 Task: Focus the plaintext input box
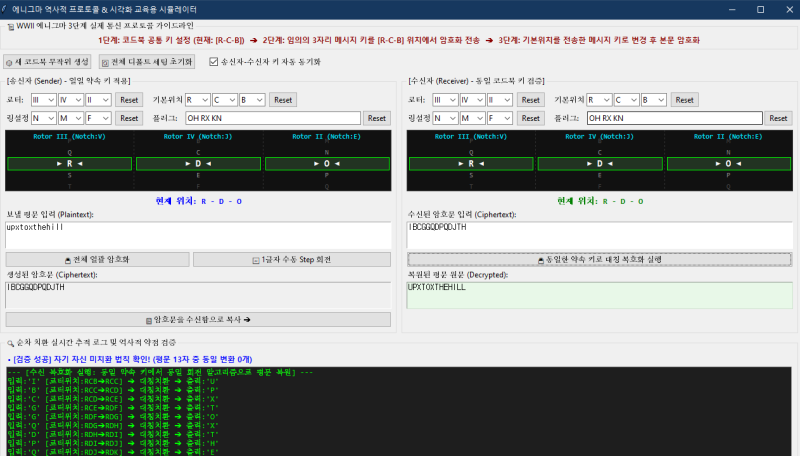[198, 235]
